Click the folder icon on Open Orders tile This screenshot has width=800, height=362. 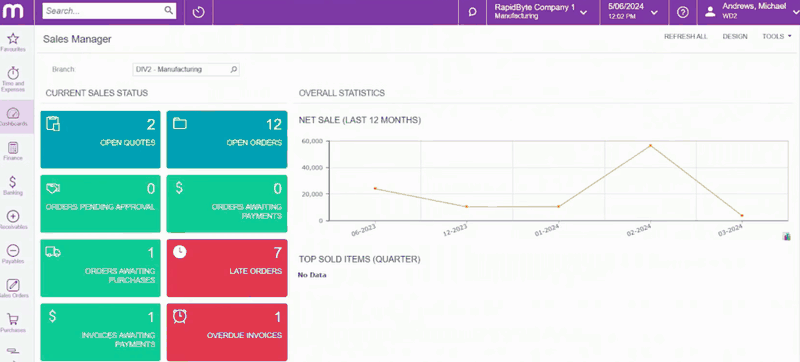tap(180, 123)
